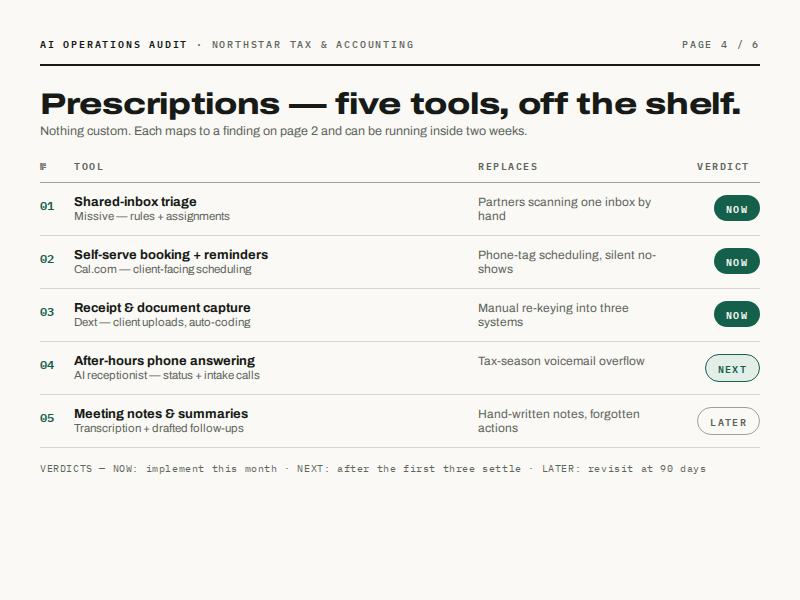Click the NOW badge on Receipt & document capture row

point(737,315)
